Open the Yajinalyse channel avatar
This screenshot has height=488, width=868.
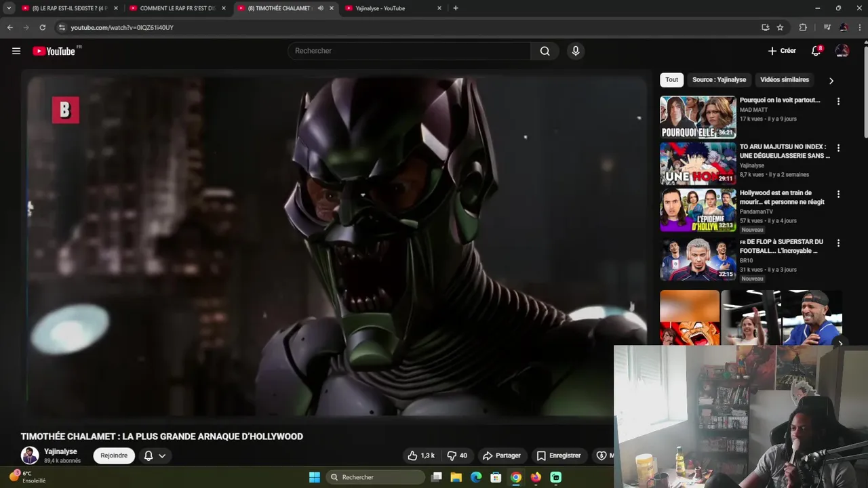click(30, 455)
